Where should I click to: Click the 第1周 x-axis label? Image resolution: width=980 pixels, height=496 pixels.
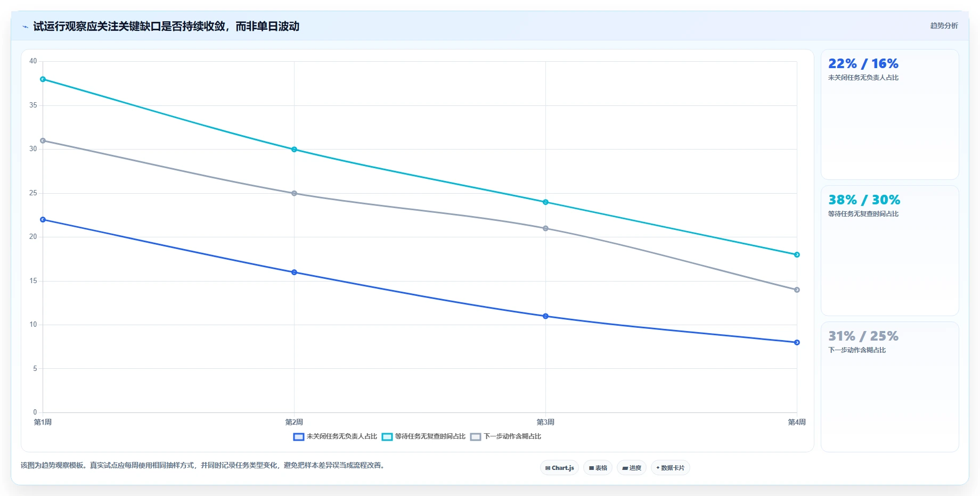point(43,422)
